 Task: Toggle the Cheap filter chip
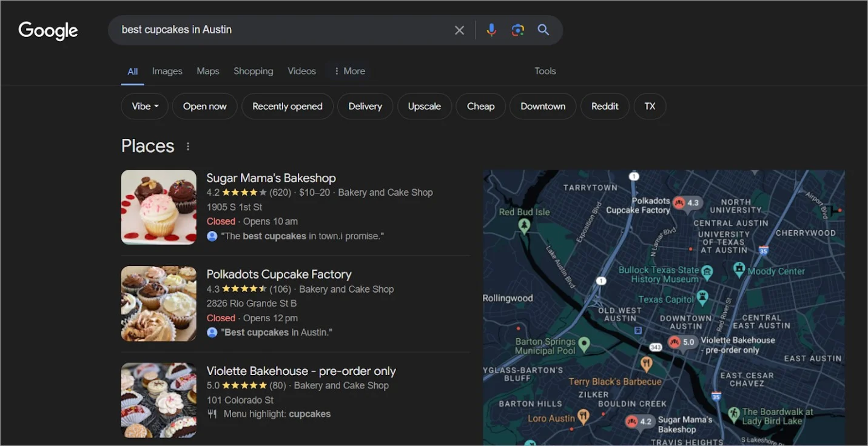481,106
